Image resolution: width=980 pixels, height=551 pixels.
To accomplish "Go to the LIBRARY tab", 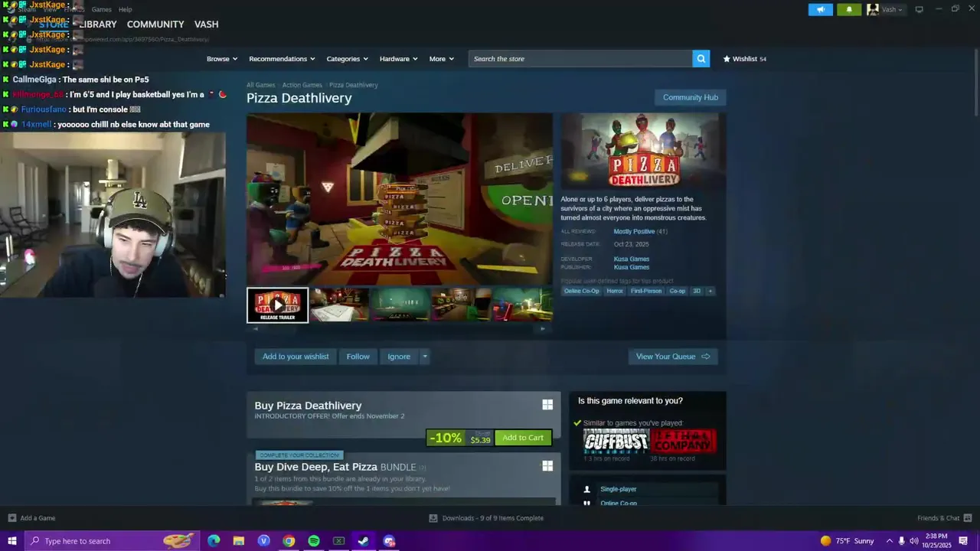I will pyautogui.click(x=98, y=24).
